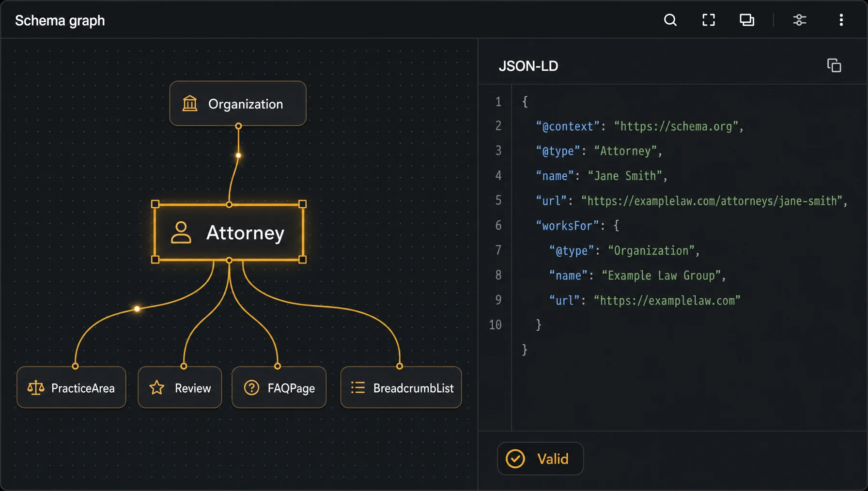This screenshot has height=491, width=868.
Task: Select the Organization node label
Action: point(246,104)
